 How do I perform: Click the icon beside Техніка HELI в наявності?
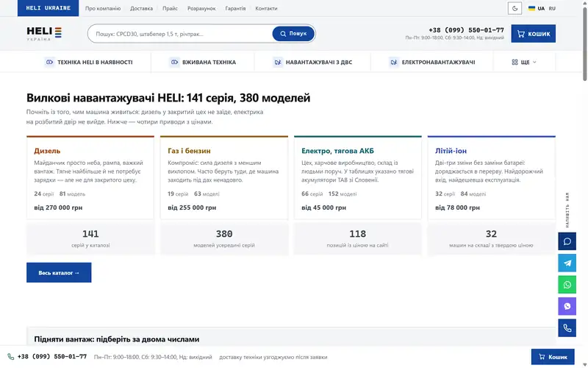pyautogui.click(x=49, y=62)
